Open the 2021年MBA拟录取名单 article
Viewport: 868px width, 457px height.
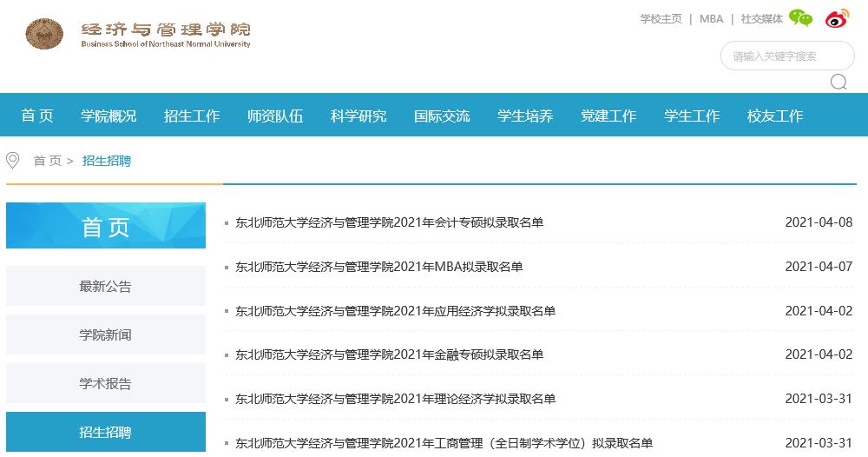click(x=378, y=267)
